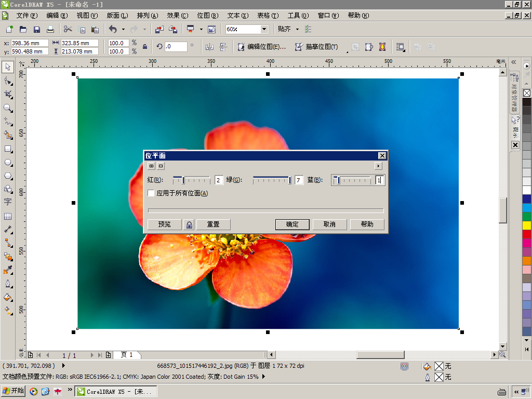Pick the Ellipse tool

8,163
